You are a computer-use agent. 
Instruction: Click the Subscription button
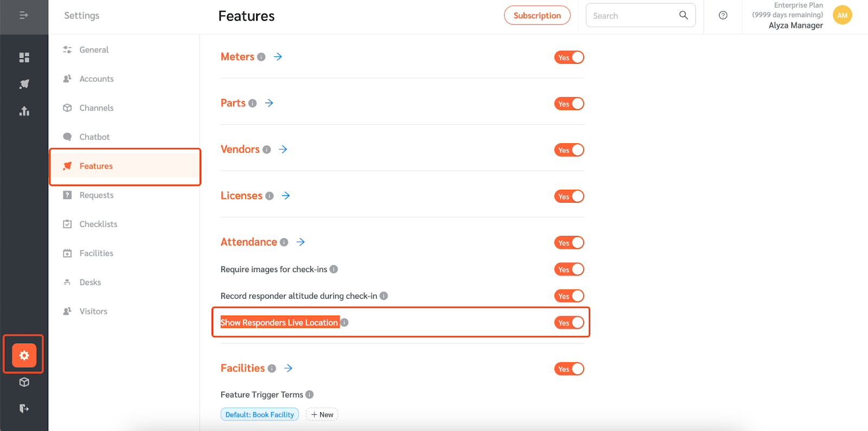(537, 15)
